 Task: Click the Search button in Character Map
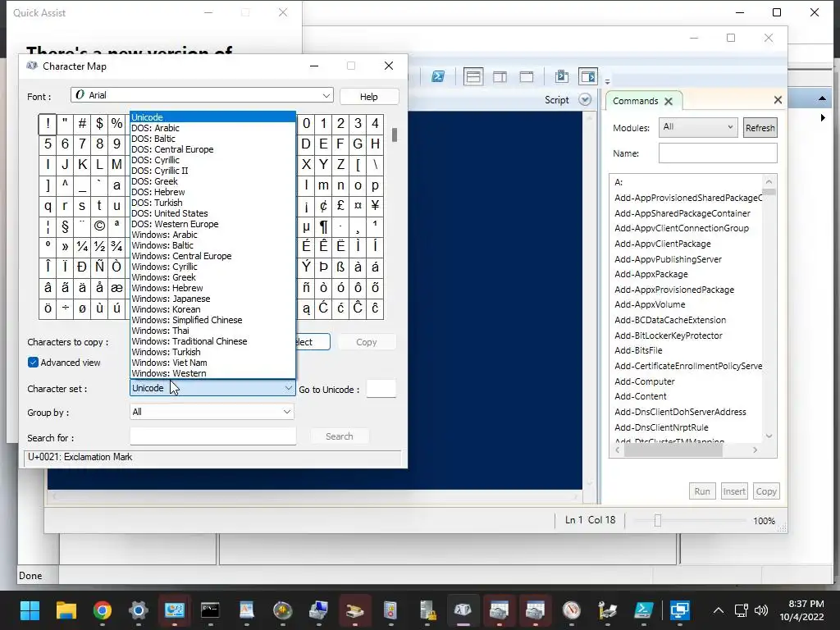pos(339,436)
